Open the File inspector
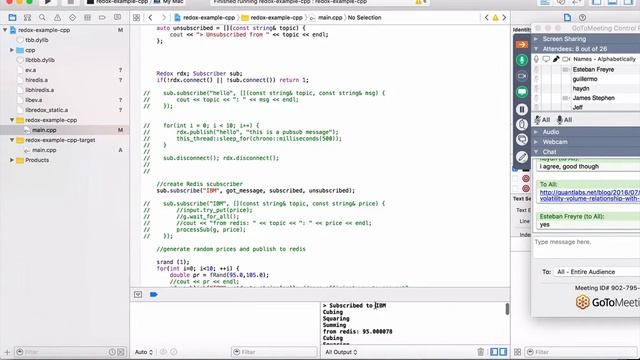The width and height of the screenshot is (640, 360). tap(567, 18)
